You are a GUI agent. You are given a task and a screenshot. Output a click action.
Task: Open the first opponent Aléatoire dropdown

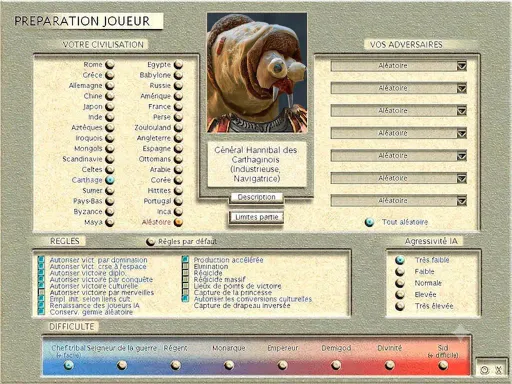(399, 66)
